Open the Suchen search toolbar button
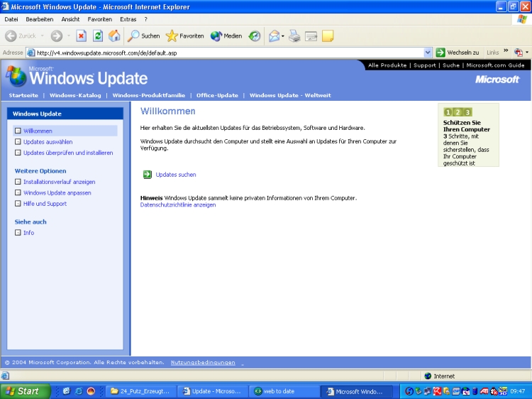 (143, 36)
